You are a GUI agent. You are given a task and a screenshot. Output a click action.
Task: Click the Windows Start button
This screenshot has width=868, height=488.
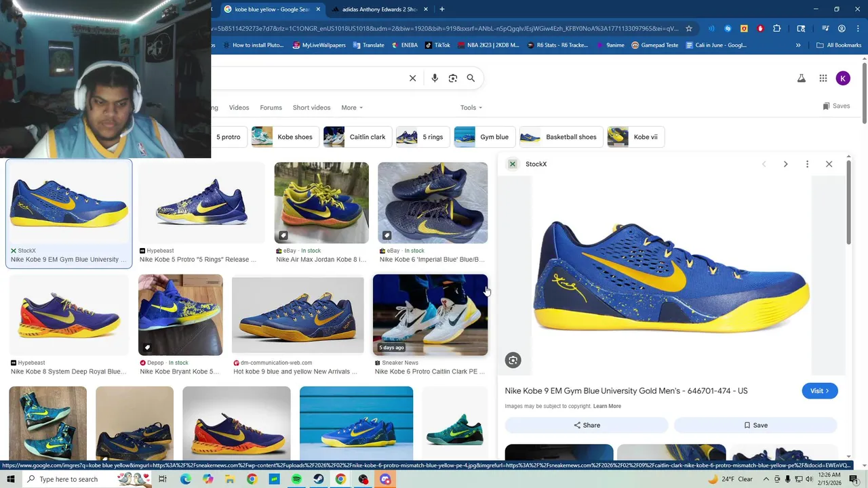[x=10, y=479]
